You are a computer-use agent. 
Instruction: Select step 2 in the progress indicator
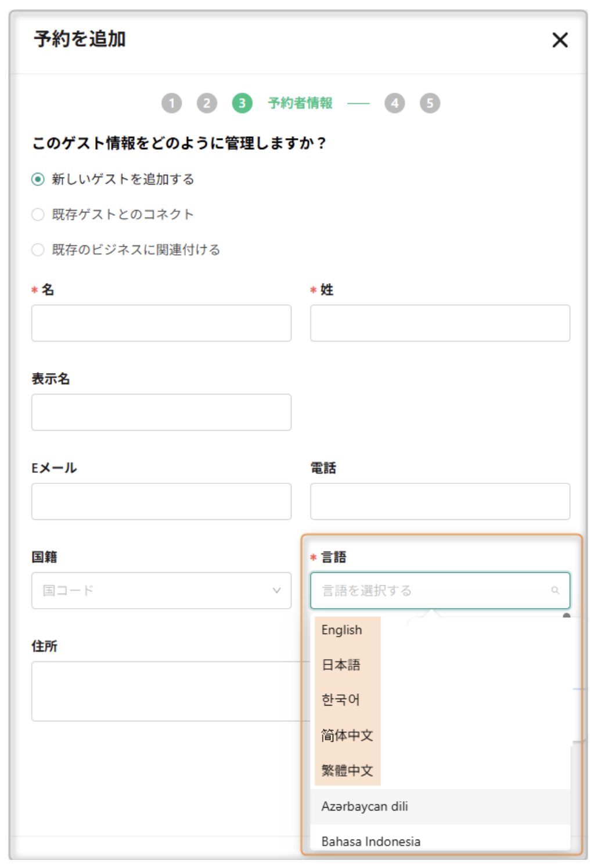(x=207, y=103)
